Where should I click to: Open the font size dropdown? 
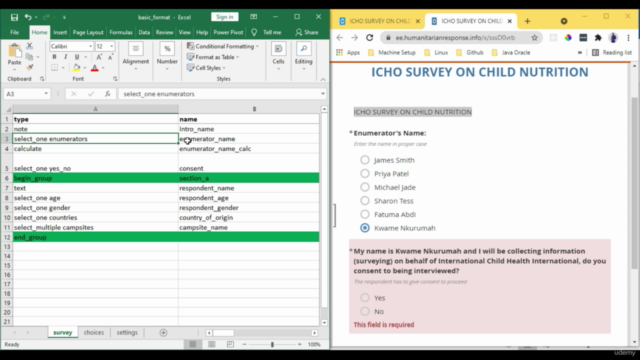[x=111, y=47]
